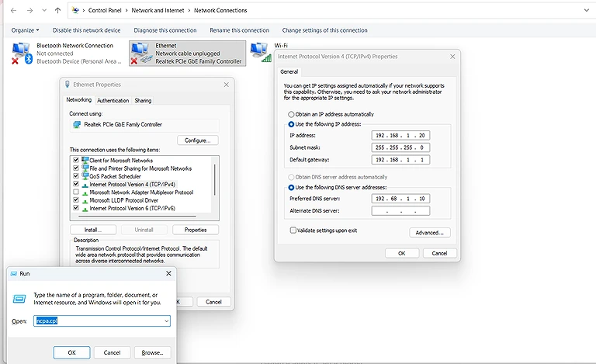Click Default gateway field 192.168.1.1
Image resolution: width=596 pixels, height=364 pixels.
[x=400, y=160]
